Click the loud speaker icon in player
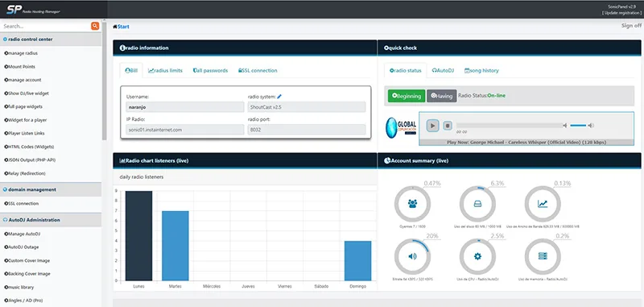This screenshot has width=644, height=307. pyautogui.click(x=591, y=126)
